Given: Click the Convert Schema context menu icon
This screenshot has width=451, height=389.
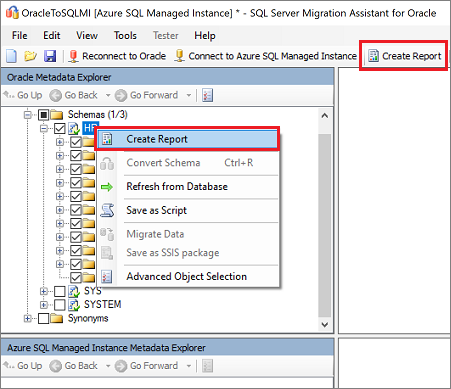Looking at the screenshot, I should [x=107, y=163].
